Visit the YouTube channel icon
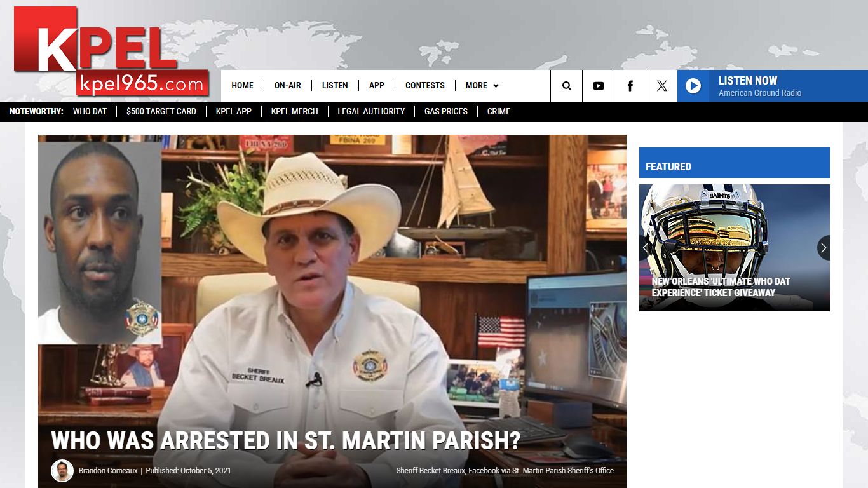Image resolution: width=868 pixels, height=488 pixels. (x=598, y=86)
